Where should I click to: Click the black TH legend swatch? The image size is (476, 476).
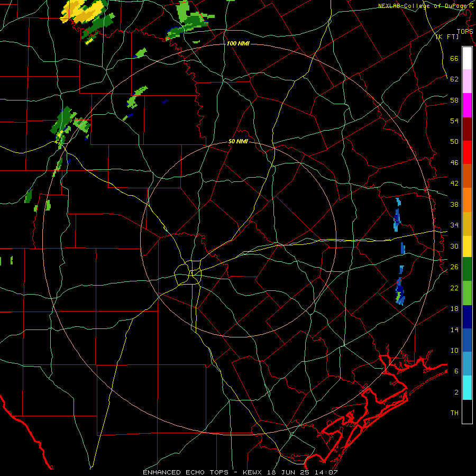pyautogui.click(x=467, y=411)
